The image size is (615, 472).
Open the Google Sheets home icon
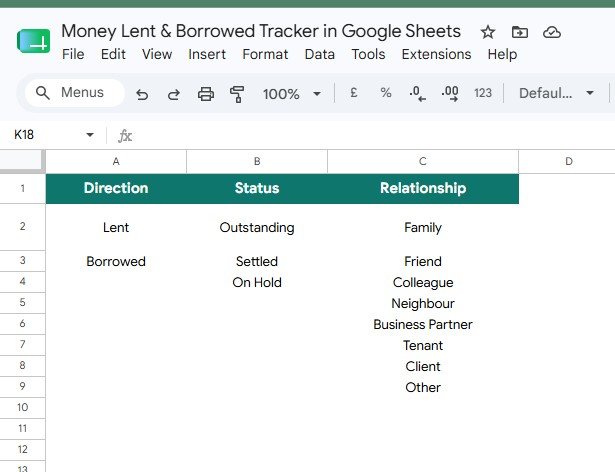pyautogui.click(x=33, y=41)
